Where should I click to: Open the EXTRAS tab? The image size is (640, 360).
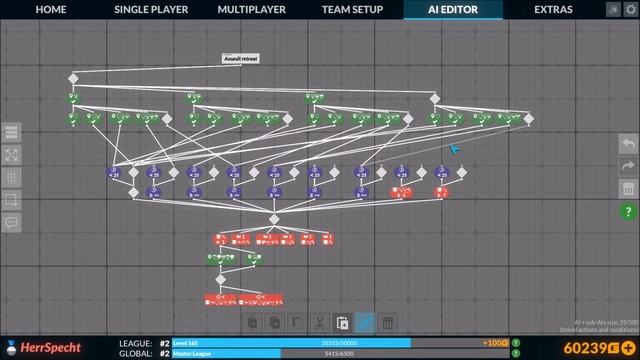pos(553,9)
